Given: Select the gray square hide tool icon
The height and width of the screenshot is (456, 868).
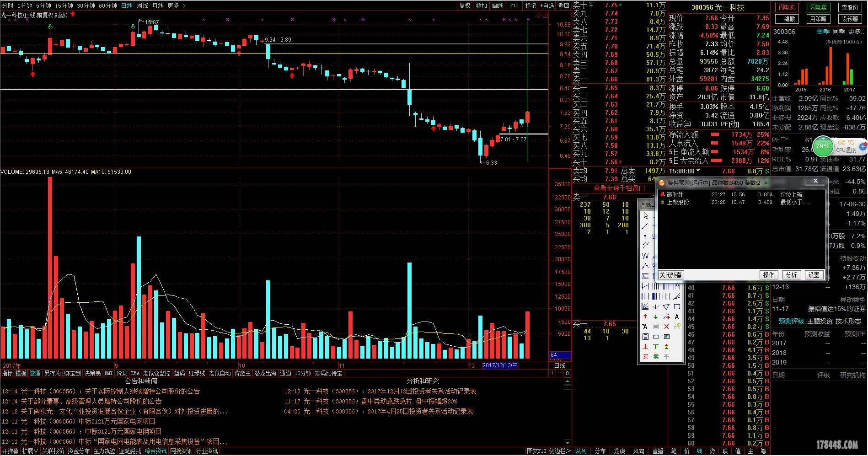Looking at the screenshot, I should pyautogui.click(x=656, y=327).
